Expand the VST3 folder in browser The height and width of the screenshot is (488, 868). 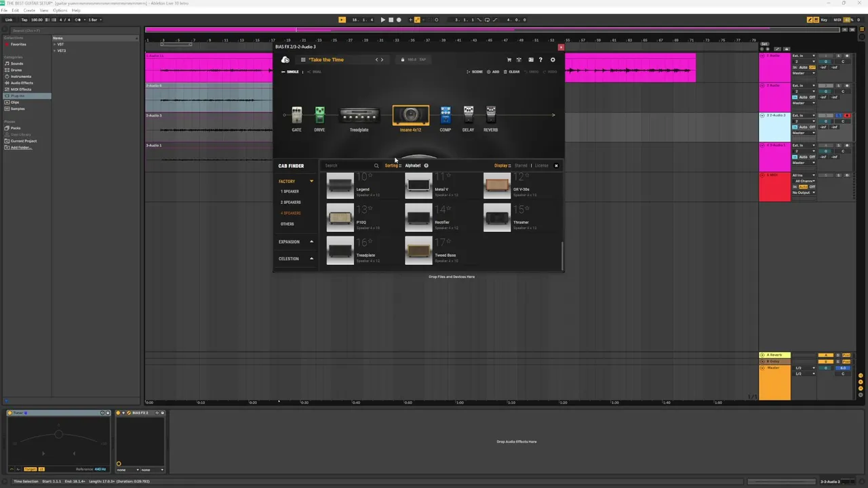tap(55, 51)
